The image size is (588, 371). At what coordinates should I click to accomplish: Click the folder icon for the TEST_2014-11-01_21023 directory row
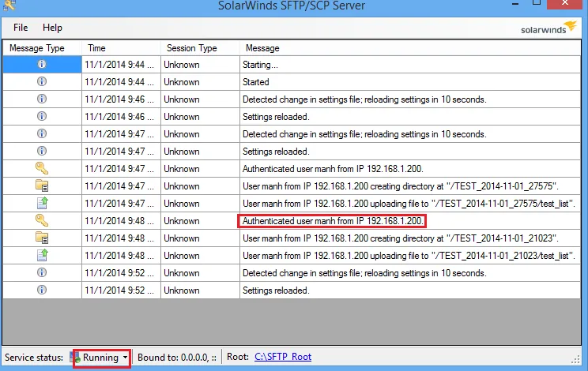42,238
